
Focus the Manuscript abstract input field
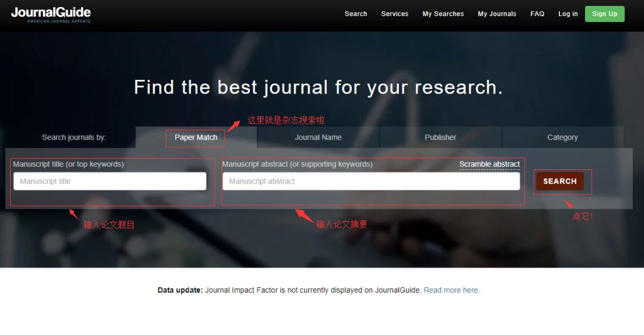pos(371,181)
